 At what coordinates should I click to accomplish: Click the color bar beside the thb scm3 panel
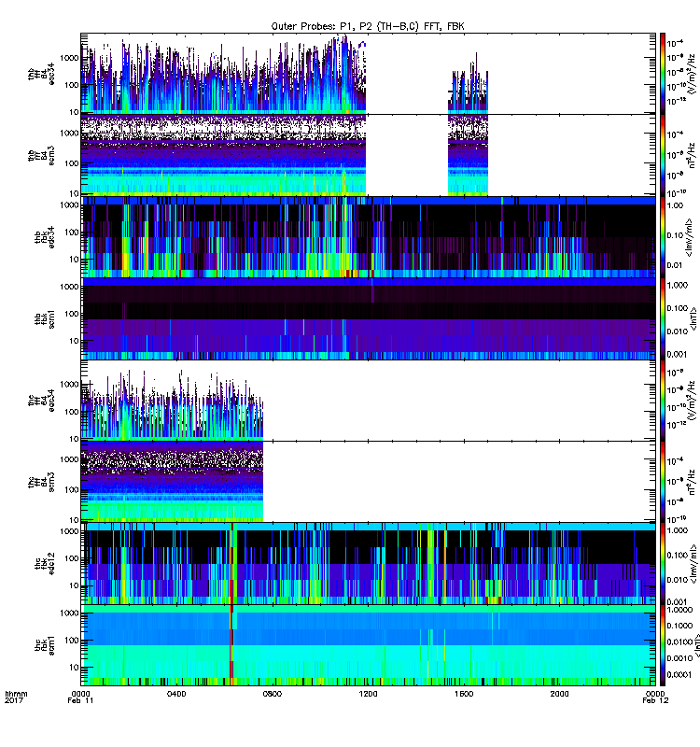tap(662, 155)
